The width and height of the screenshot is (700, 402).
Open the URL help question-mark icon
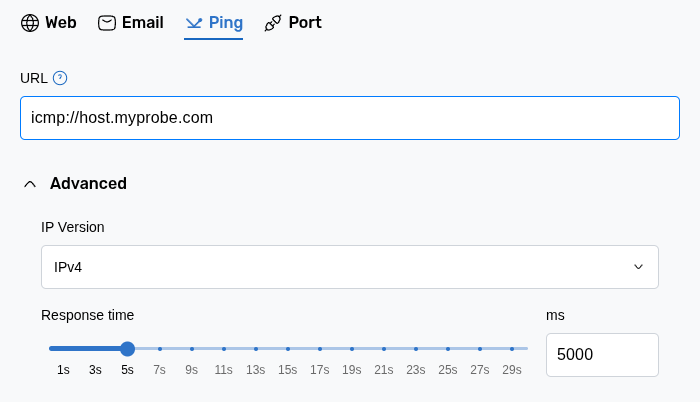pyautogui.click(x=60, y=78)
